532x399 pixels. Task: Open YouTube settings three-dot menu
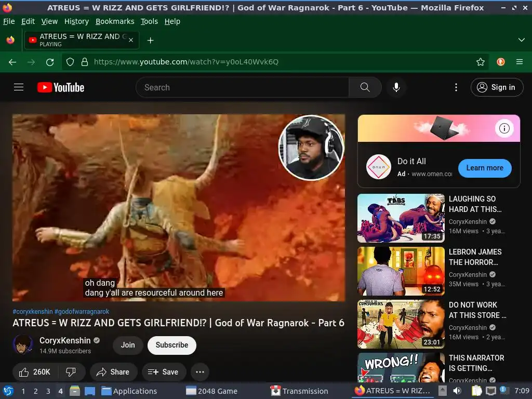click(x=456, y=87)
